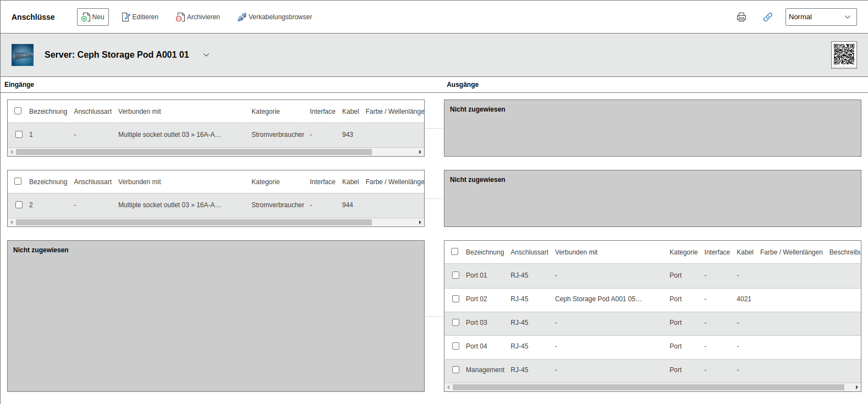Select the Management port checkbox

[455, 370]
